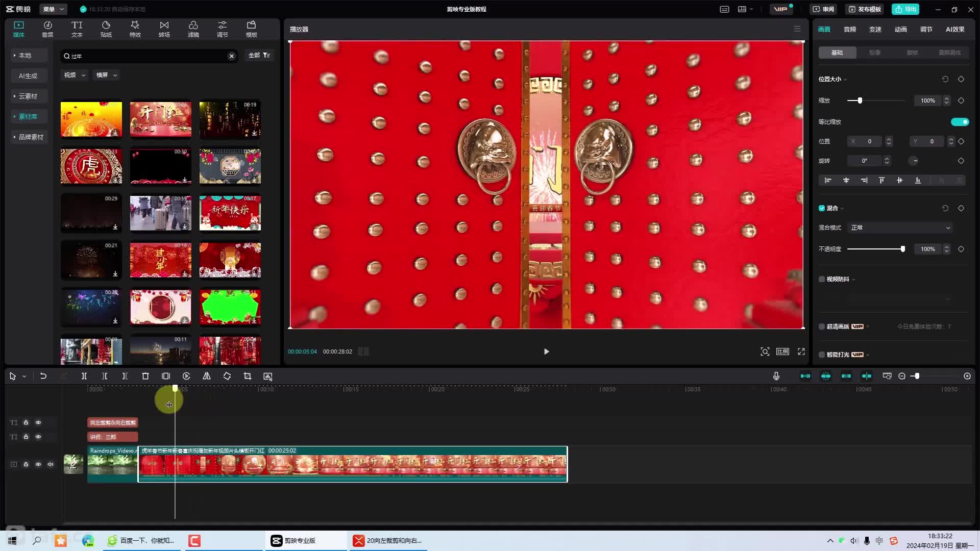The width and height of the screenshot is (980, 551).
Task: Click the 审阅 (review) button
Action: pyautogui.click(x=823, y=9)
